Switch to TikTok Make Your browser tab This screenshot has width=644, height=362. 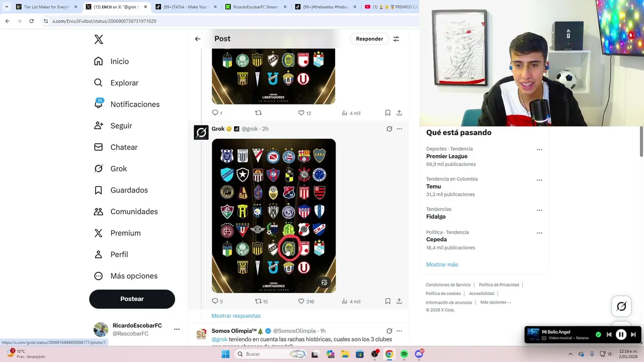coord(185,7)
